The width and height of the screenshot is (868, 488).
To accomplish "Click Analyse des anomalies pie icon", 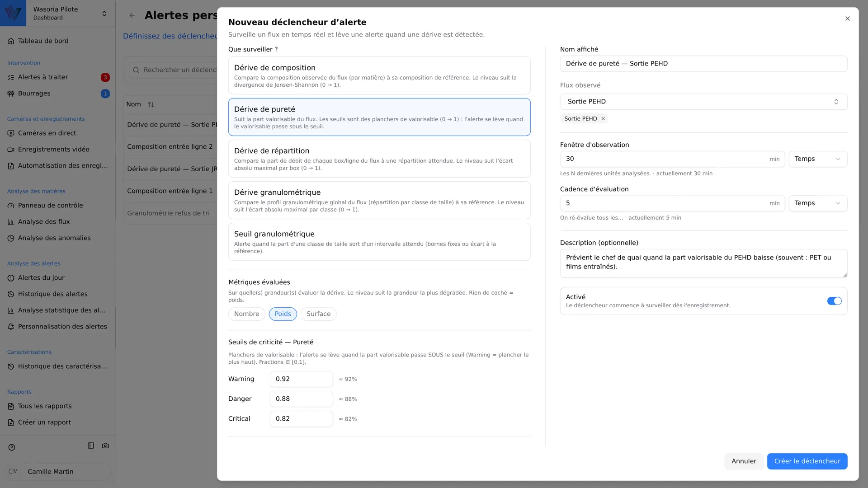I will click(x=11, y=238).
